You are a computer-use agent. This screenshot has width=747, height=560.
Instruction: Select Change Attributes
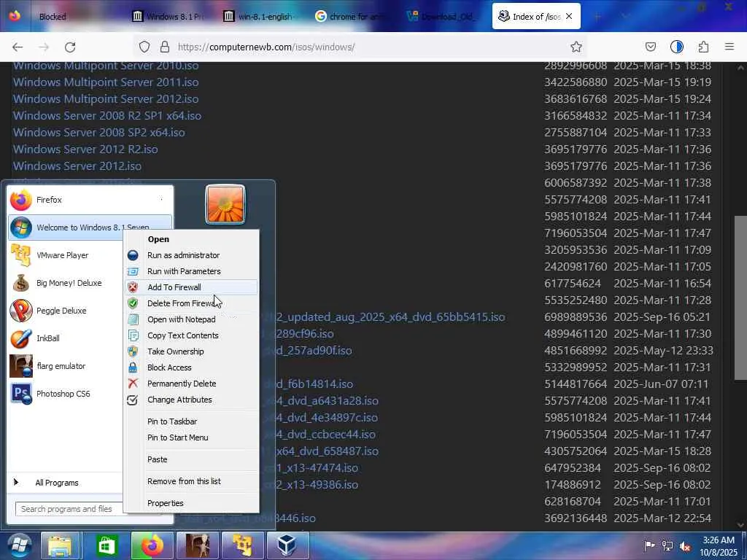pyautogui.click(x=191, y=400)
